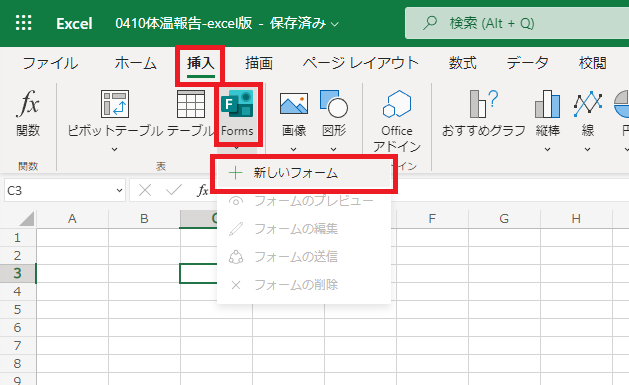
Task: Choose フォームの編集 menu entry
Action: click(x=304, y=229)
